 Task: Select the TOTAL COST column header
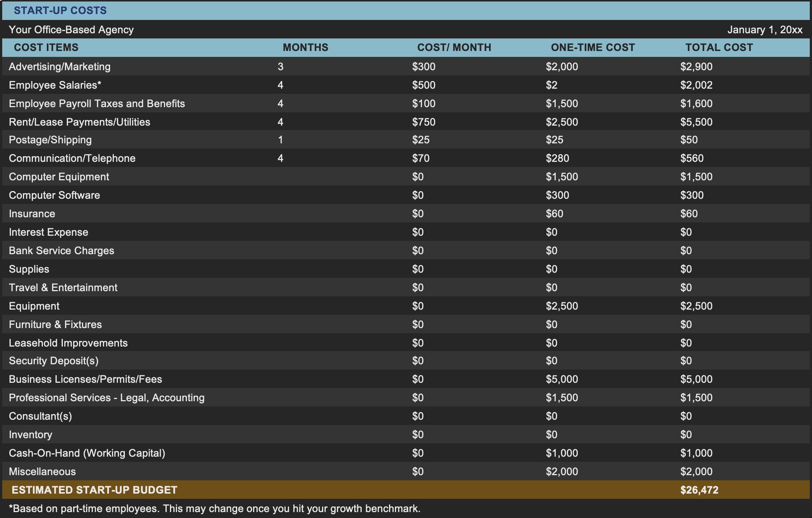(x=719, y=47)
